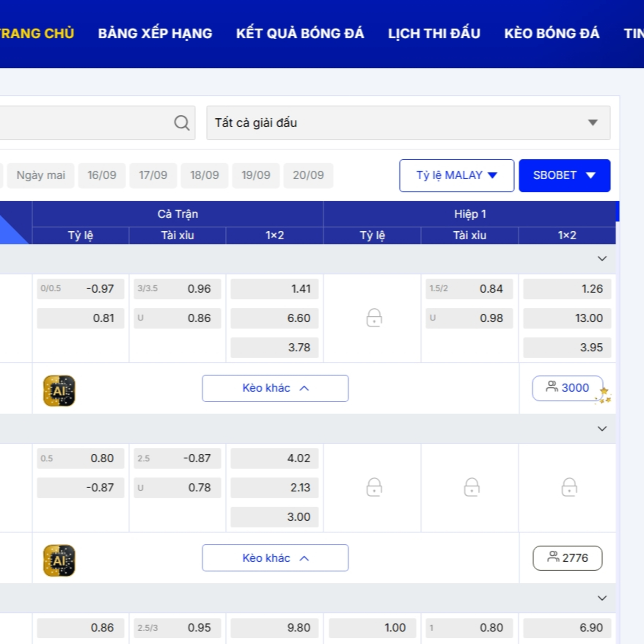Collapse the second league section chevron
644x644 pixels.
point(602,429)
